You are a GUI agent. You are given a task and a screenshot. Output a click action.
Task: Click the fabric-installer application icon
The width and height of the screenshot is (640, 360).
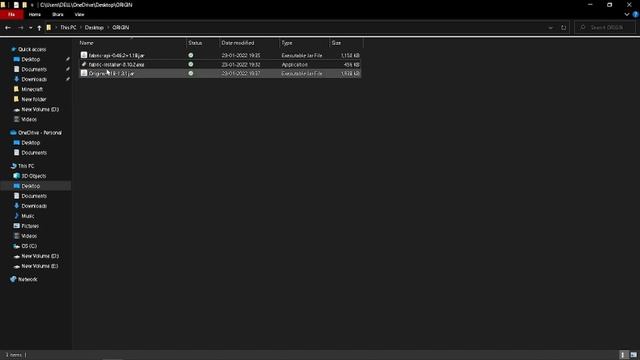(x=84, y=64)
